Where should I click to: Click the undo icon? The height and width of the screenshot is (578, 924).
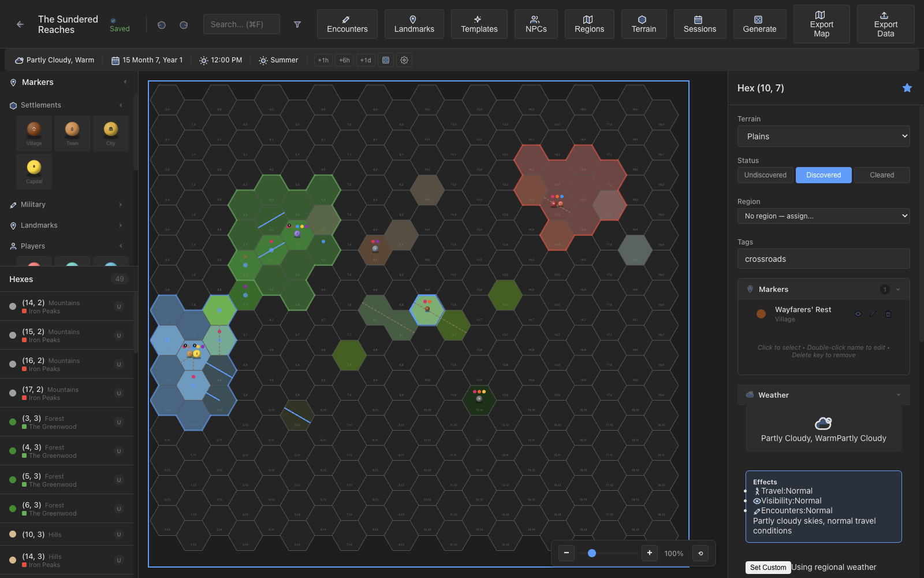tap(162, 25)
